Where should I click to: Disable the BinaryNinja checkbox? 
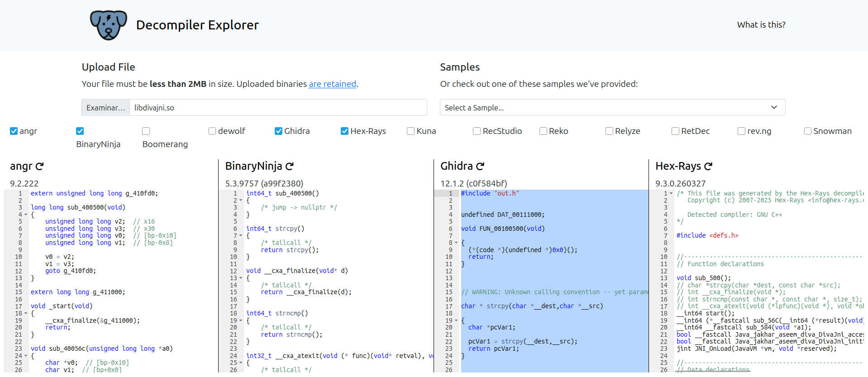[80, 131]
